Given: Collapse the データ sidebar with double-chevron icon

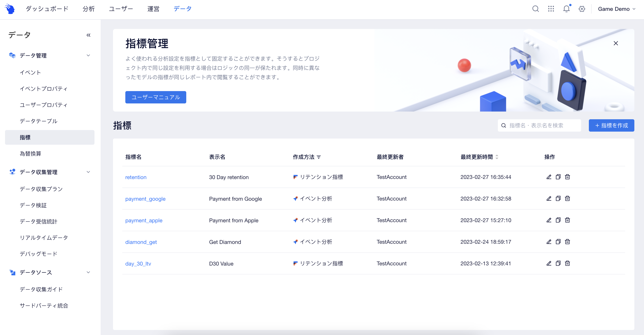Looking at the screenshot, I should [88, 35].
